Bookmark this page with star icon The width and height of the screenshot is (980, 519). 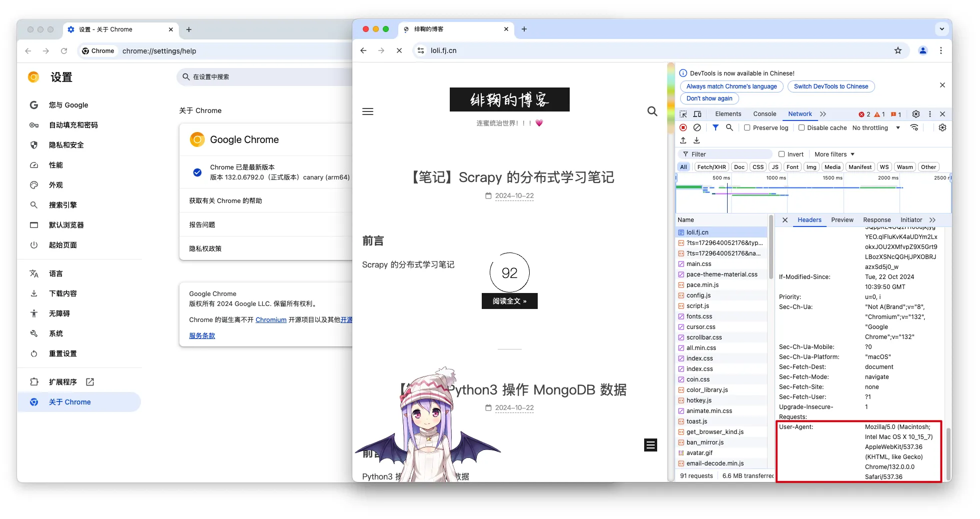pyautogui.click(x=898, y=50)
